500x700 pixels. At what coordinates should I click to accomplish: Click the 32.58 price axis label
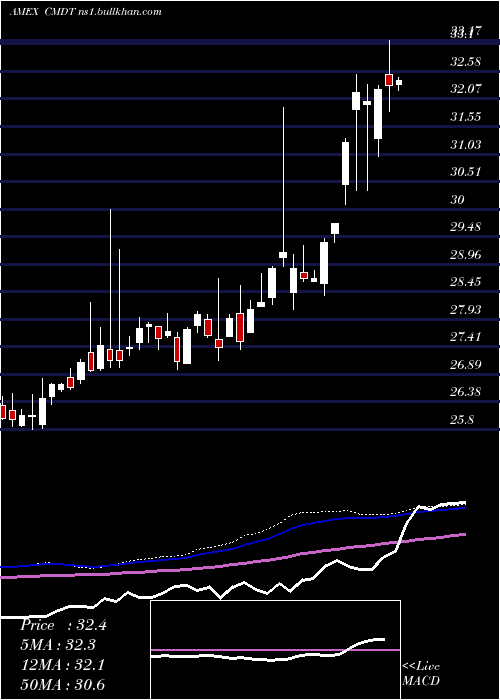tap(466, 61)
